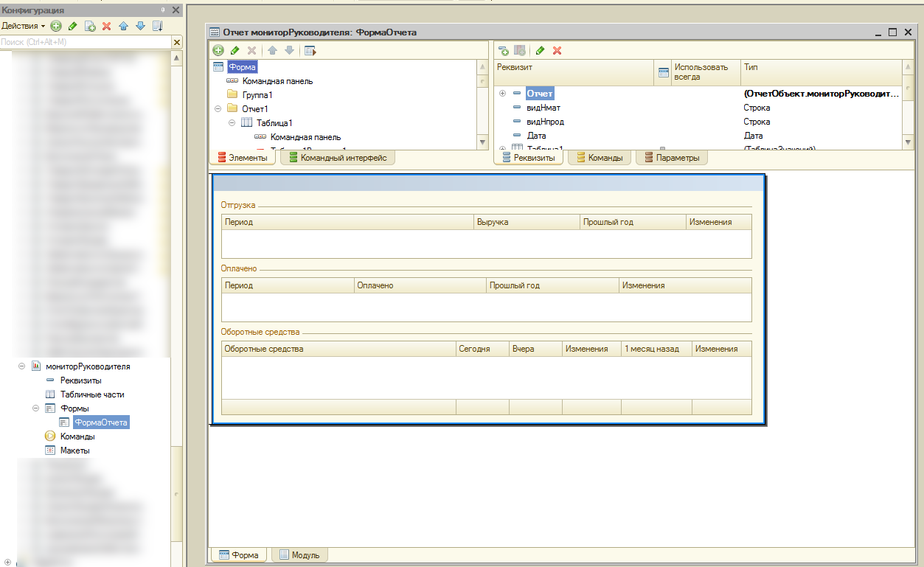Click the delete red X in Конфигурация toolbar

pyautogui.click(x=106, y=26)
